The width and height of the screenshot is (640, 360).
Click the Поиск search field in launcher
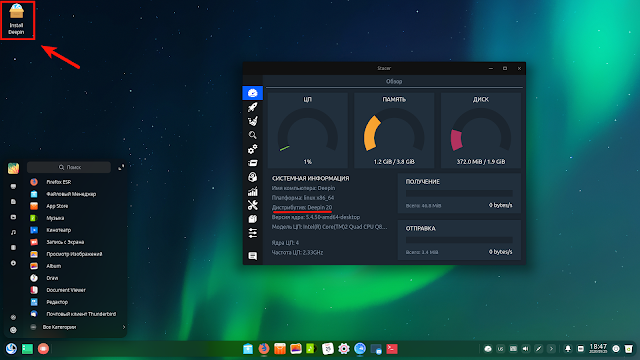coord(69,167)
